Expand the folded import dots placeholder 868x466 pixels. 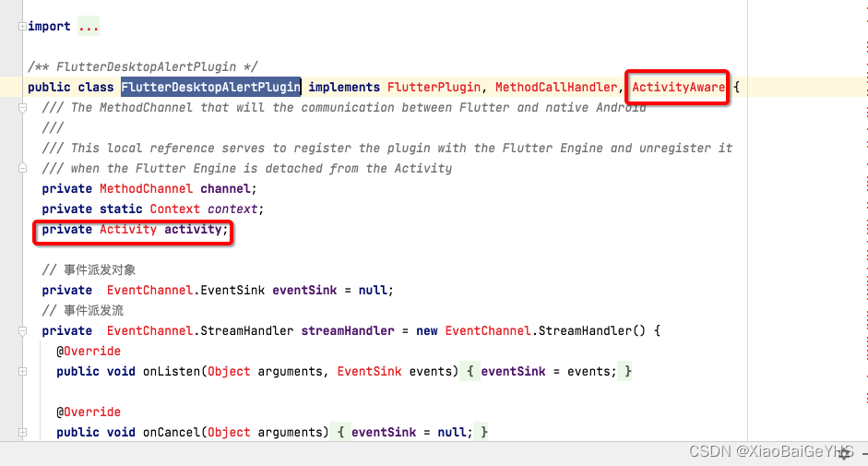(89, 27)
